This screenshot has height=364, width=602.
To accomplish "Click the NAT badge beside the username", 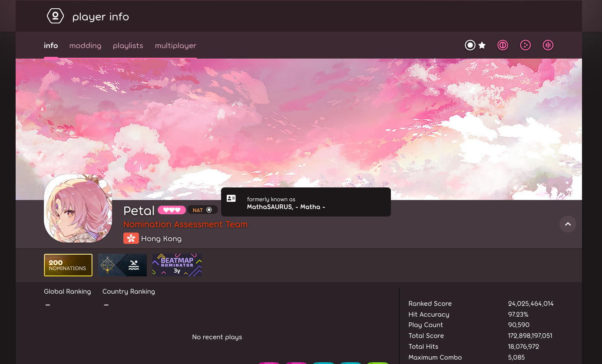I will coord(203,210).
